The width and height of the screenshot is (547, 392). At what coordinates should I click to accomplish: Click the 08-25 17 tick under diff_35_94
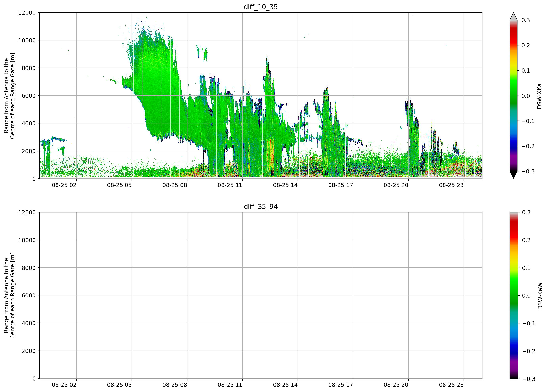click(341, 385)
